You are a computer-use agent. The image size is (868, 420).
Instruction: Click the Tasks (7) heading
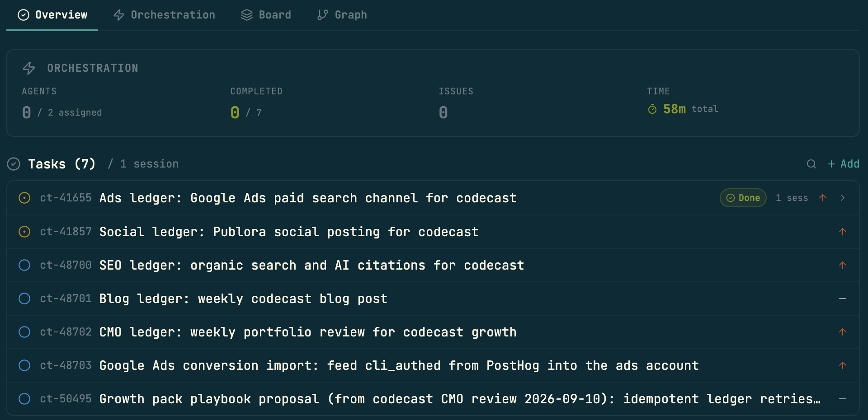click(x=62, y=164)
